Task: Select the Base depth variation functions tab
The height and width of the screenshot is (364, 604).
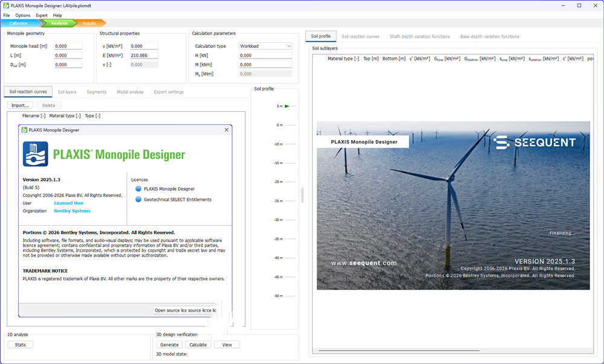Action: pyautogui.click(x=490, y=37)
